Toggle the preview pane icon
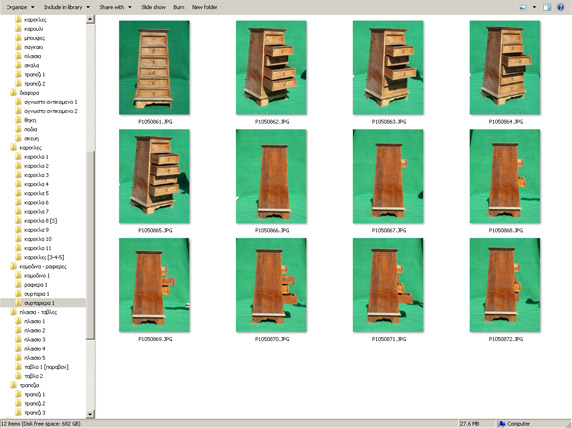Image resolution: width=572 pixels, height=428 pixels. [546, 7]
